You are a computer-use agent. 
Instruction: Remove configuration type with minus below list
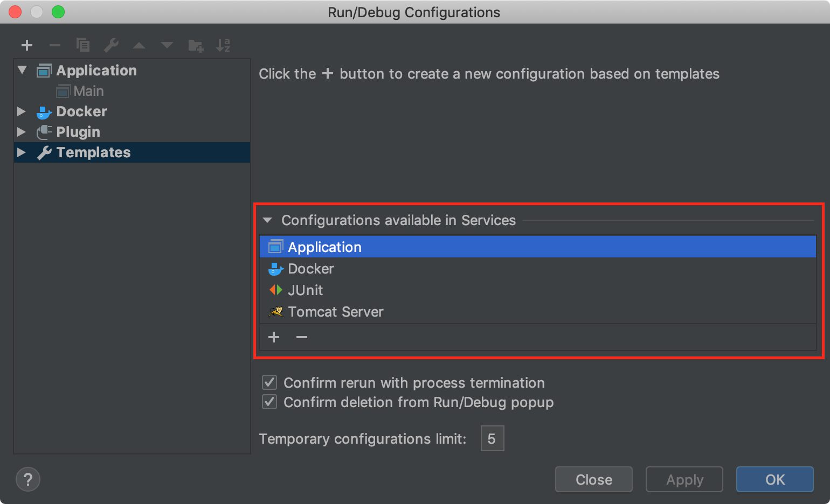click(x=301, y=337)
